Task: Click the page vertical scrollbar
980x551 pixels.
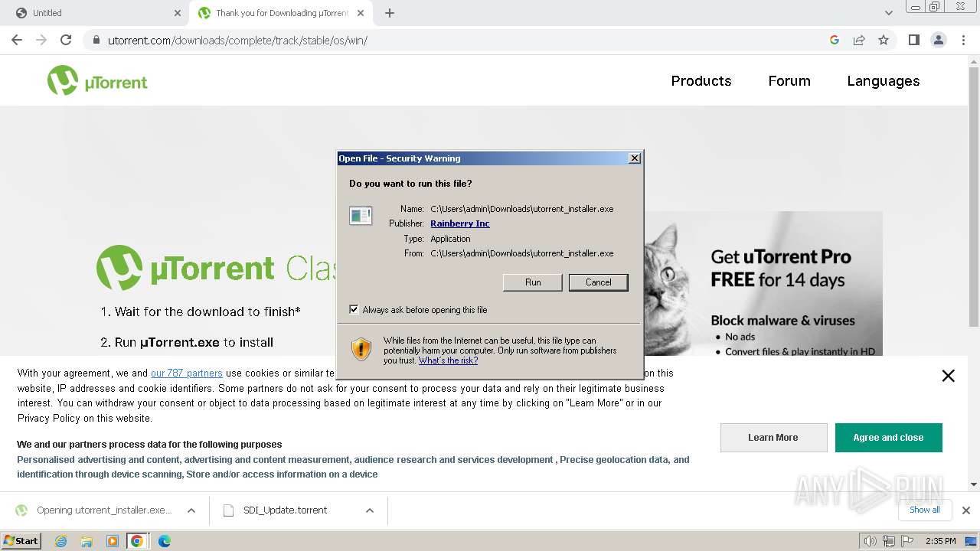Action: (974, 199)
